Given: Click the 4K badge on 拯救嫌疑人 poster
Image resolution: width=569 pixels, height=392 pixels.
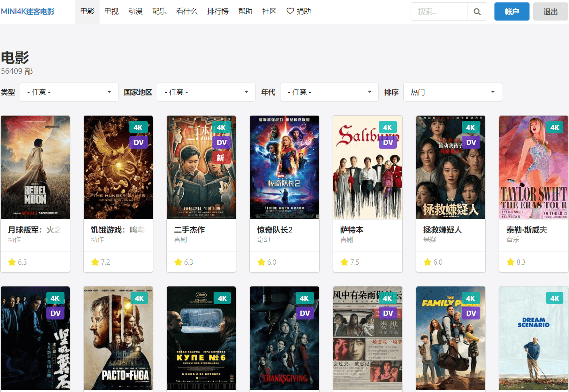Looking at the screenshot, I should point(471,128).
